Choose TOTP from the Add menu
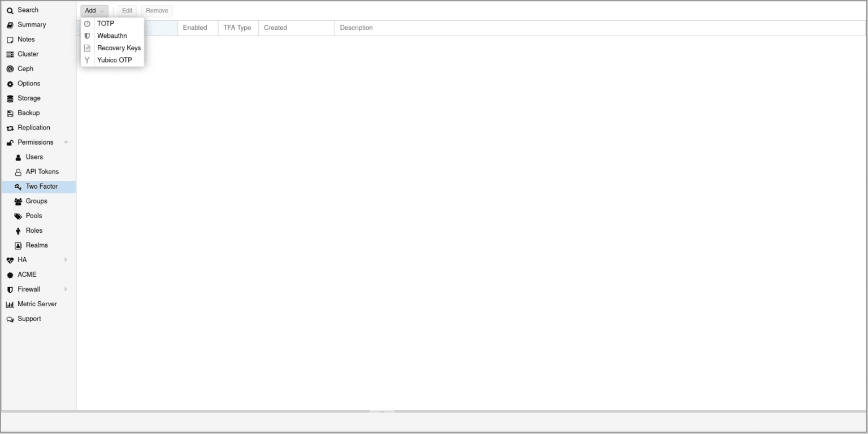This screenshot has height=434, width=868. point(112,24)
